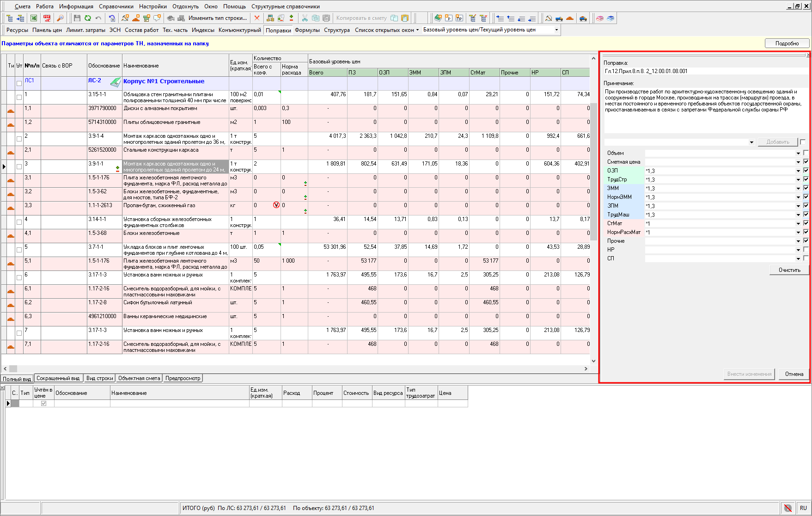This screenshot has height=516, width=812.
Task: Uncheck the Сметная цена checkbox
Action: [x=806, y=162]
